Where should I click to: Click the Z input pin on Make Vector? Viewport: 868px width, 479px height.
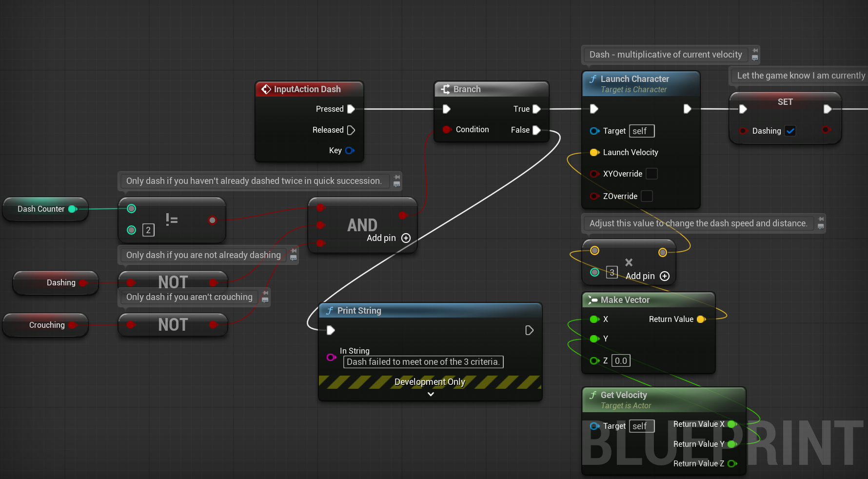[594, 360]
